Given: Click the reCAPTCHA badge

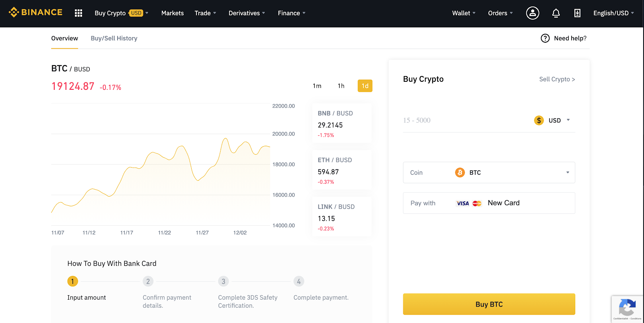Looking at the screenshot, I should coord(627,309).
